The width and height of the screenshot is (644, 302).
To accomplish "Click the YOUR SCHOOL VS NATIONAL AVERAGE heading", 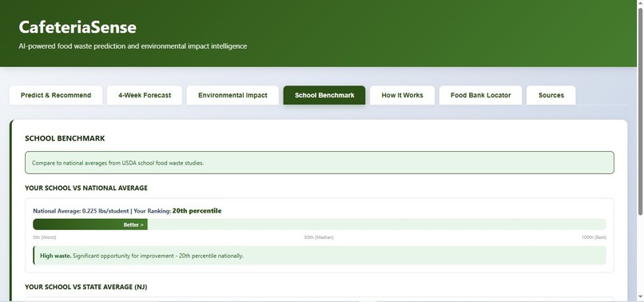I will pos(86,189).
